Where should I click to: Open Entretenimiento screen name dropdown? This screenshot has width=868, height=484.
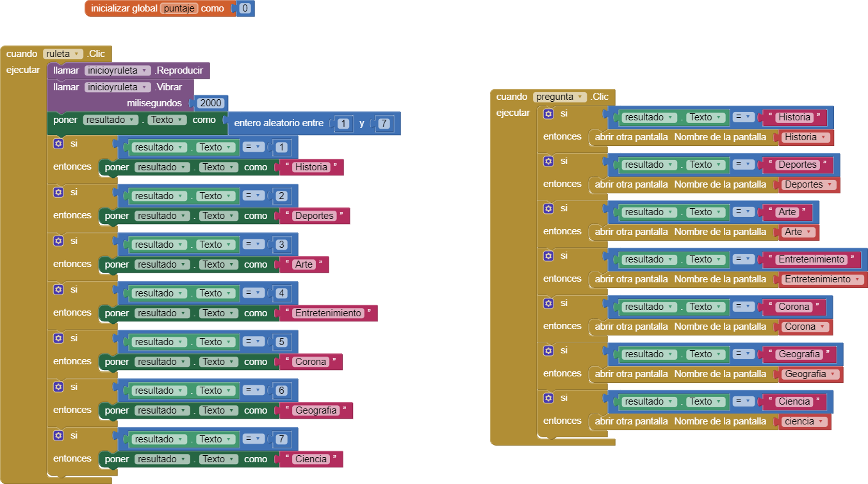tap(823, 279)
